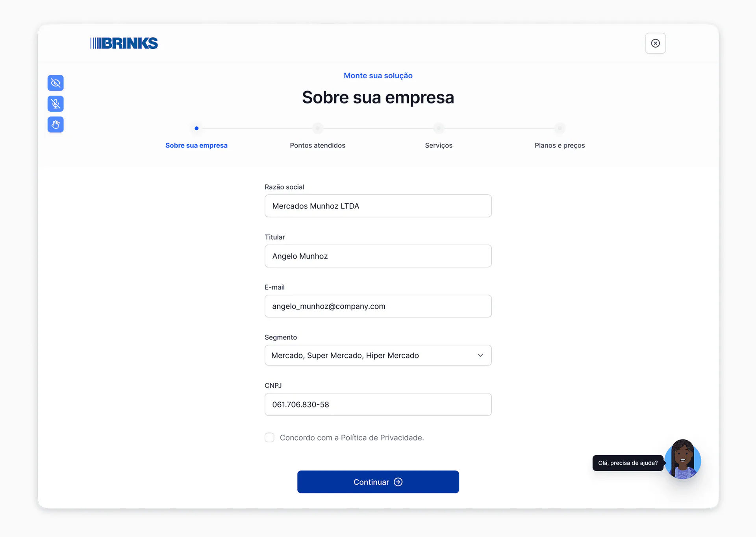Click the step dot above Pontos atendidos
Image resolution: width=756 pixels, height=537 pixels.
click(317, 128)
